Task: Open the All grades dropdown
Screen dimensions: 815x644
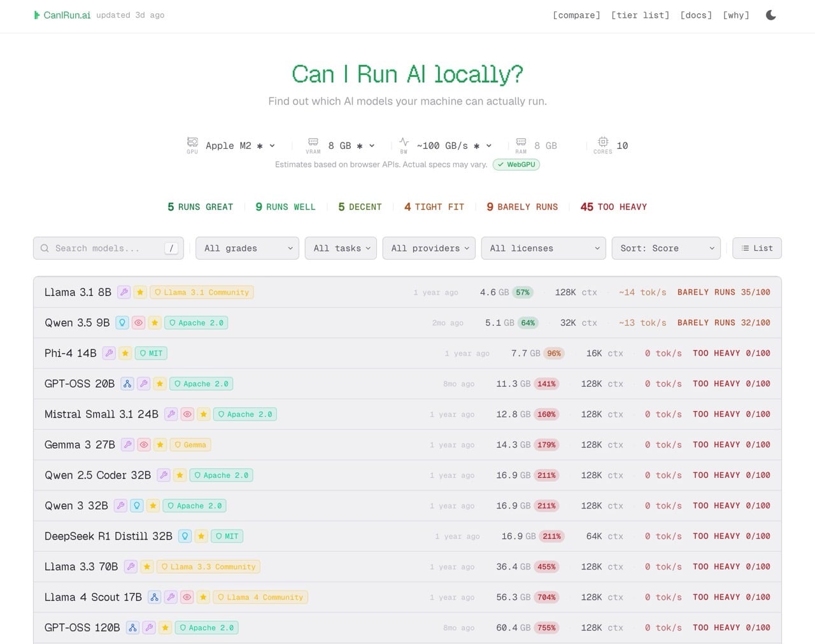Action: click(247, 248)
